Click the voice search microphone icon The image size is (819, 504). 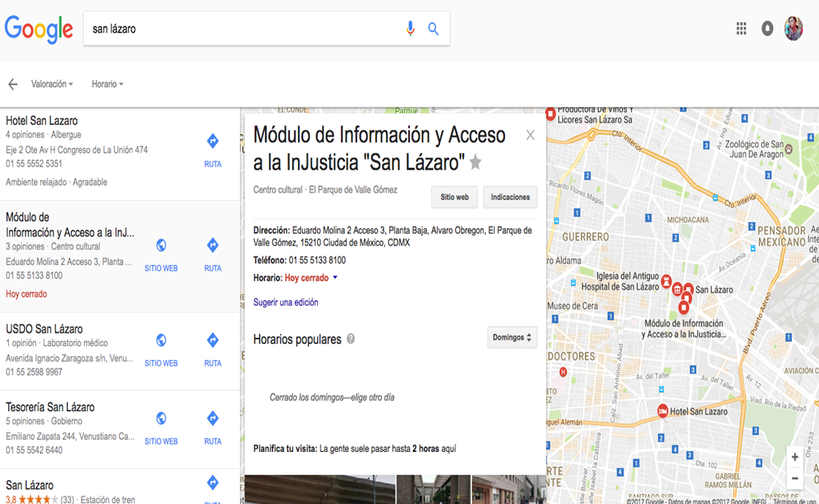[x=410, y=28]
